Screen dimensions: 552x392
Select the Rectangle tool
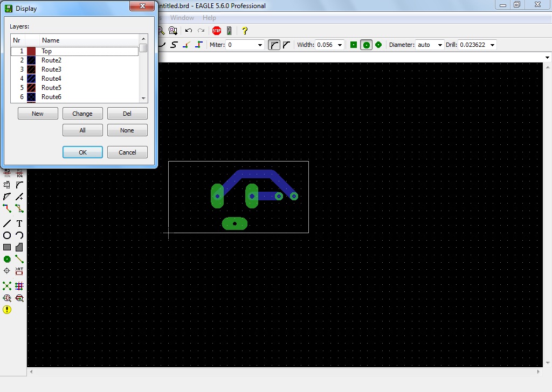point(7,248)
